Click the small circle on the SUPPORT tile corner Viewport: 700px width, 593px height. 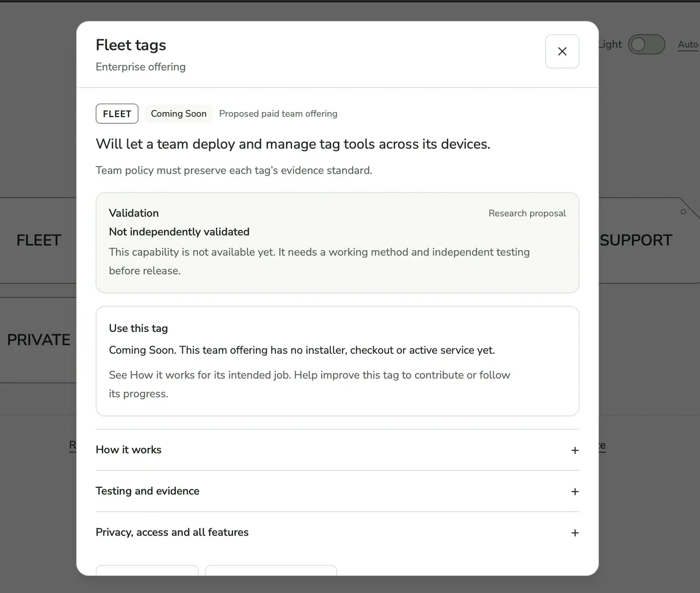pyautogui.click(x=683, y=212)
